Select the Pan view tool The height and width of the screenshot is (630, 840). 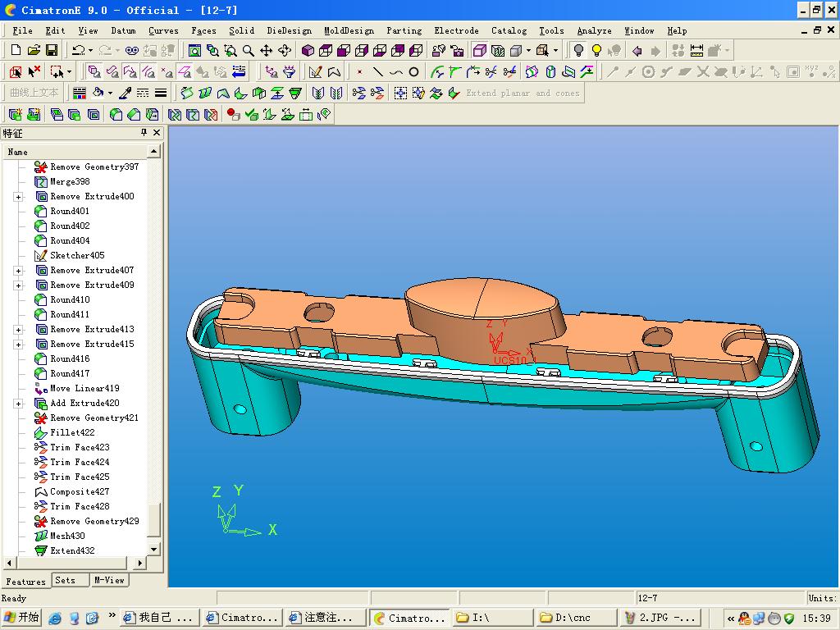point(266,51)
